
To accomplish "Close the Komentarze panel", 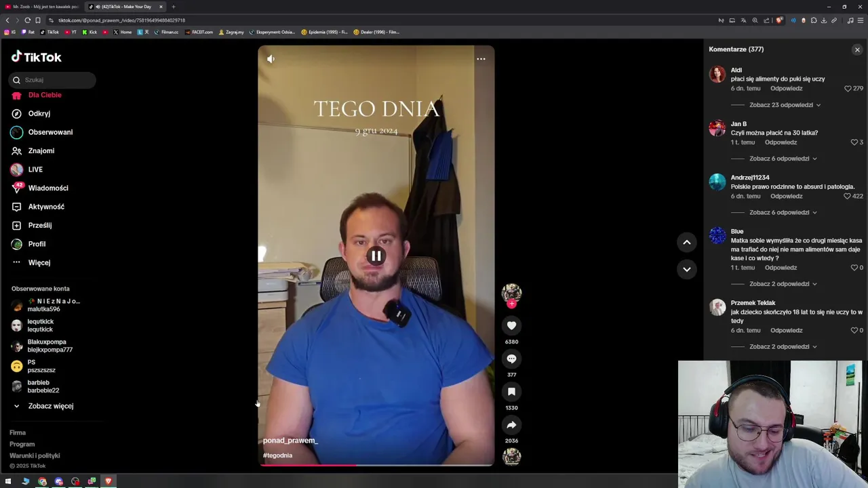I will [857, 49].
